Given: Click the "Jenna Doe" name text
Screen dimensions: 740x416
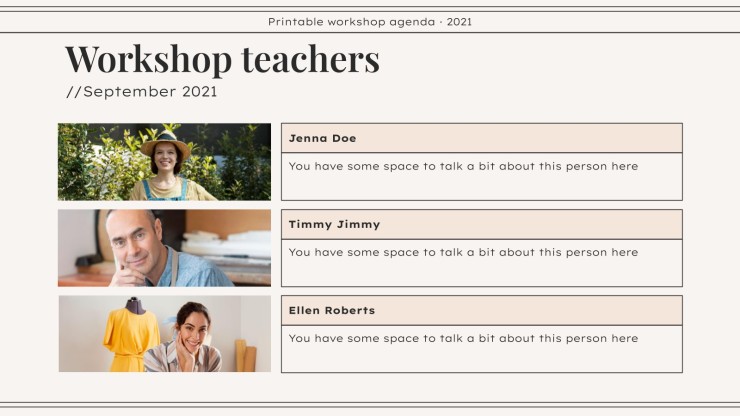Looking at the screenshot, I should 322,138.
